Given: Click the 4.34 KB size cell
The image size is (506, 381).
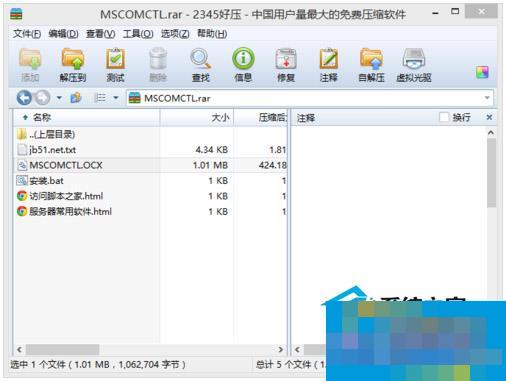Looking at the screenshot, I should point(212,150).
